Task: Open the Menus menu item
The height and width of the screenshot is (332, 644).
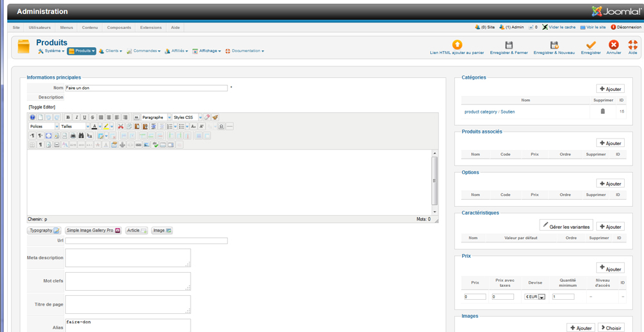Action: 66,28
